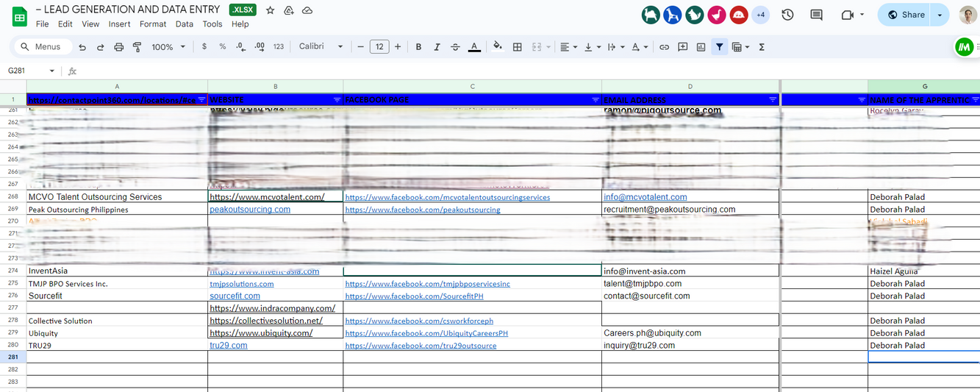Open the fill color picker

click(x=498, y=47)
